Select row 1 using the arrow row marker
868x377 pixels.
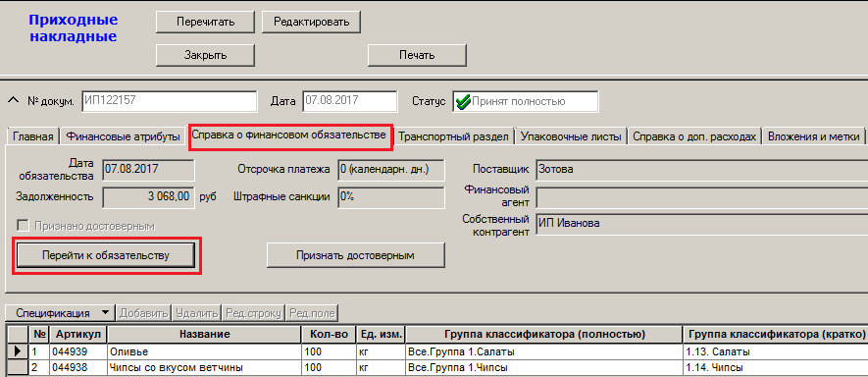click(18, 351)
